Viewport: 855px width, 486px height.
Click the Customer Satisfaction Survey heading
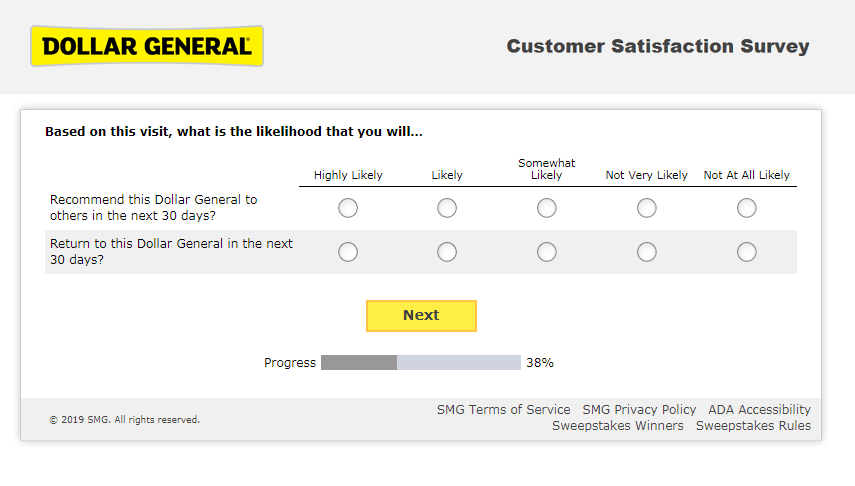658,46
